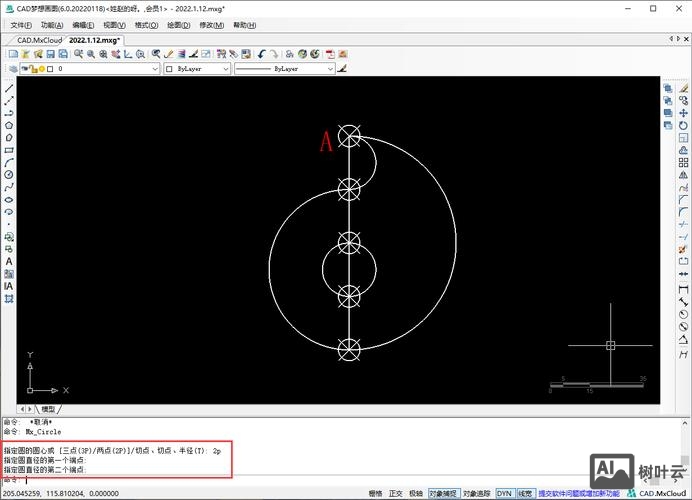Toggle DYN dynamic input in status bar
This screenshot has width=692, height=500.
[x=504, y=493]
